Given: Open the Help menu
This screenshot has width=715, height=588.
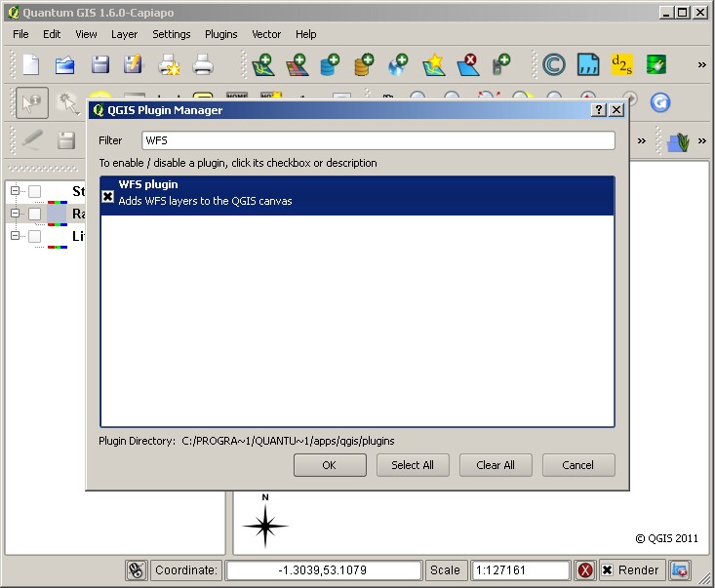Looking at the screenshot, I should click(x=305, y=34).
